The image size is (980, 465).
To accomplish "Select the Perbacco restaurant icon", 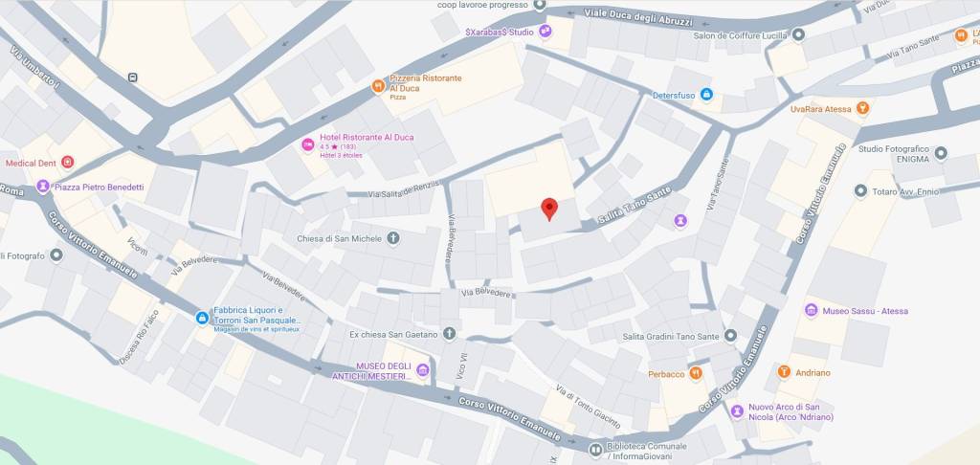I will coord(696,373).
